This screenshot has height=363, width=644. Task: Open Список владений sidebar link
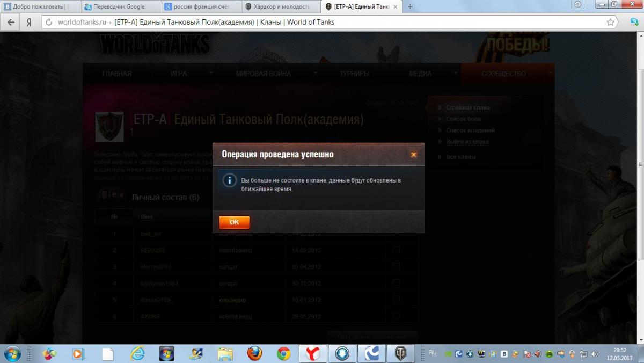470,130
